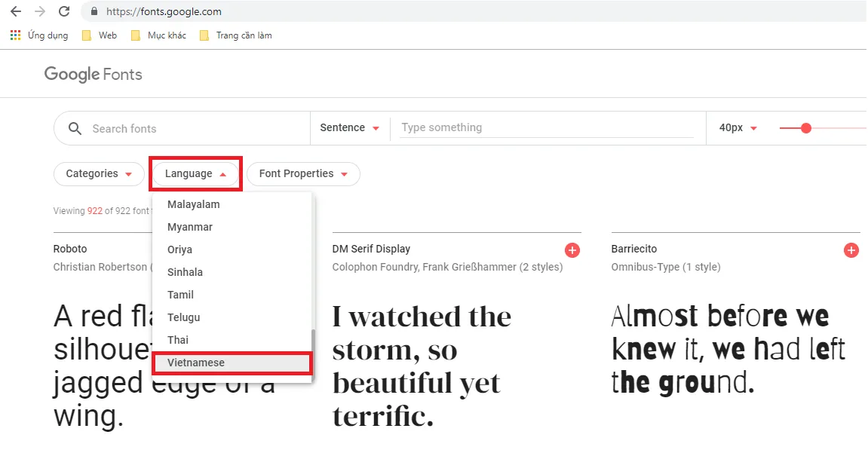Reload the page with the refresh icon
This screenshot has height=450, width=868.
tap(64, 11)
